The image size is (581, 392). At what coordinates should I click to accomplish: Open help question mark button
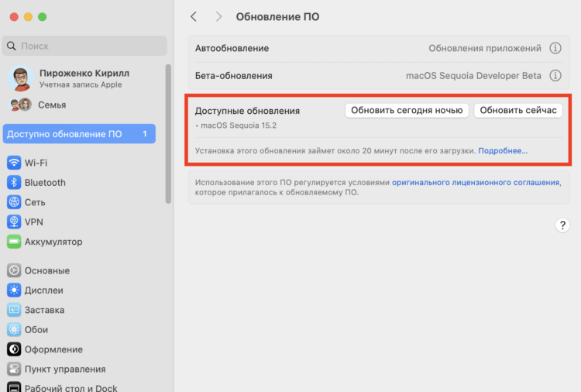pyautogui.click(x=562, y=225)
